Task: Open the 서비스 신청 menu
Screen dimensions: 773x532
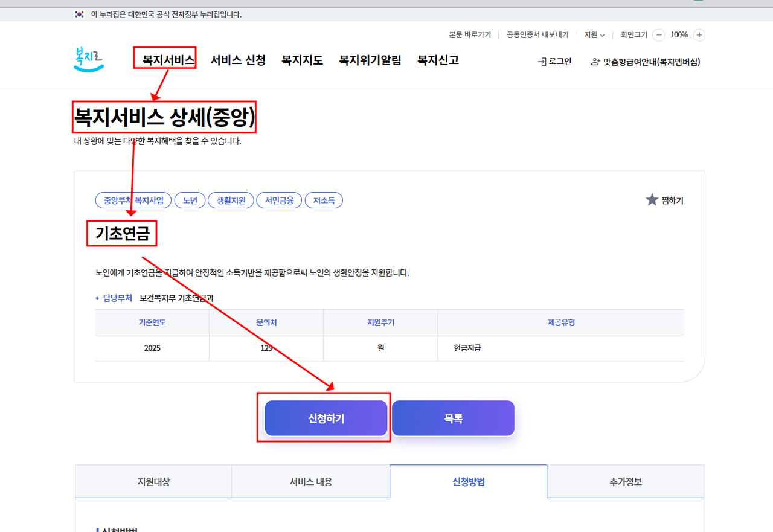Action: click(x=238, y=60)
